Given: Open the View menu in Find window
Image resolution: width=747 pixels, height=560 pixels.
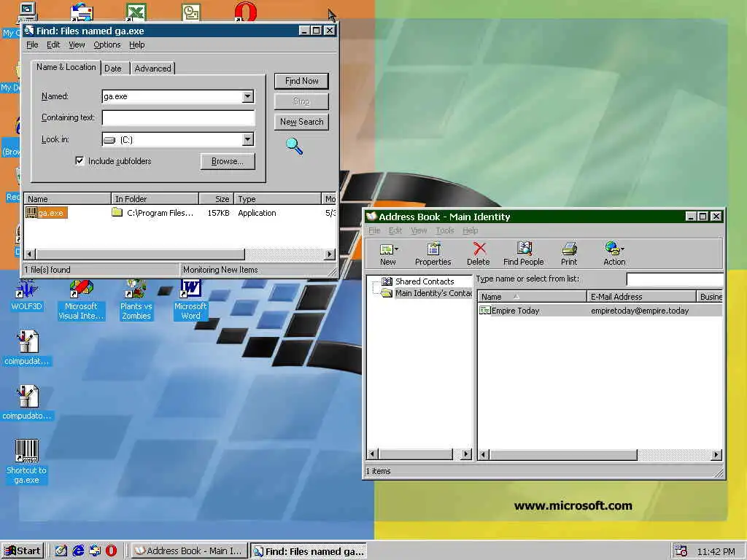Looking at the screenshot, I should click(77, 44).
